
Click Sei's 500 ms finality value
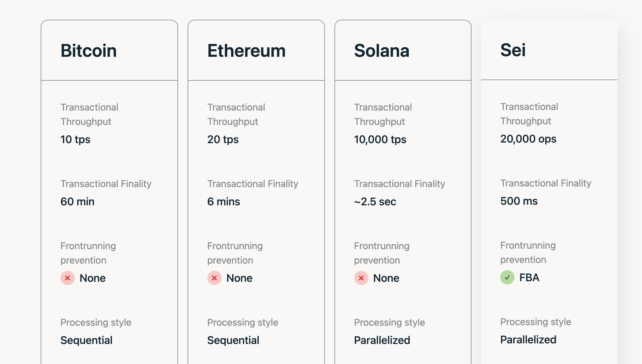(x=519, y=201)
